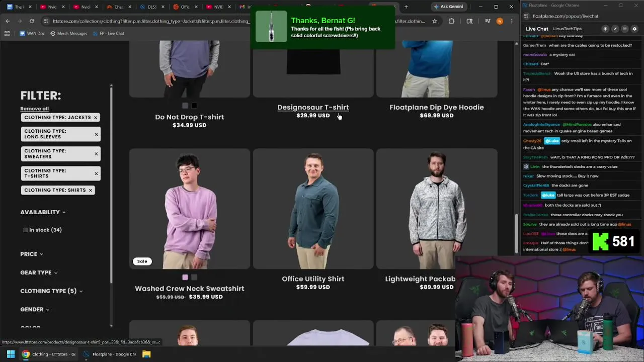Remove the Sweaters filter chip

(96, 154)
